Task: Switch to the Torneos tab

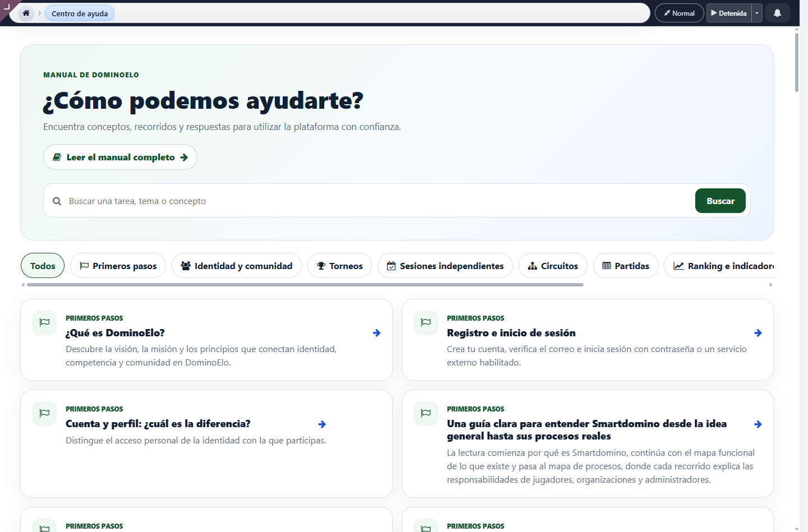Action: pyautogui.click(x=339, y=266)
